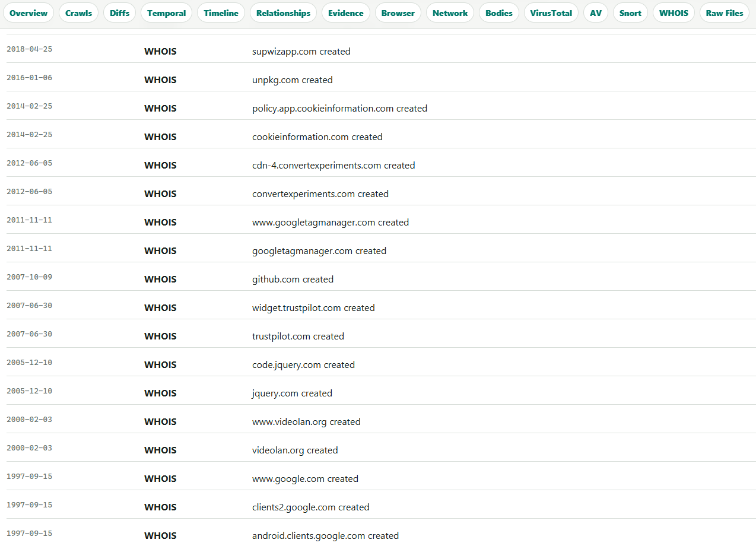Select the github.com created row

(381, 277)
